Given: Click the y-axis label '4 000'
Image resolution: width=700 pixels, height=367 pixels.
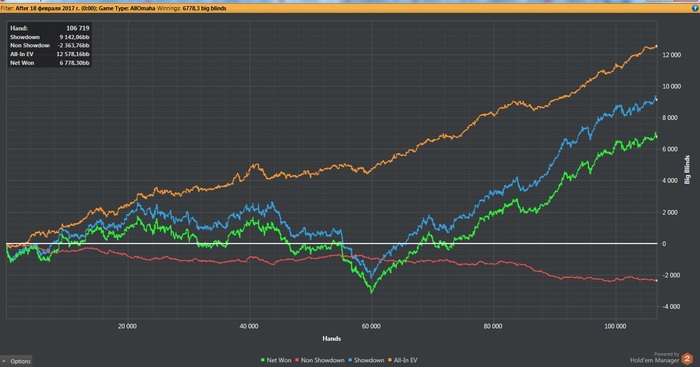Looking at the screenshot, I should tap(671, 181).
